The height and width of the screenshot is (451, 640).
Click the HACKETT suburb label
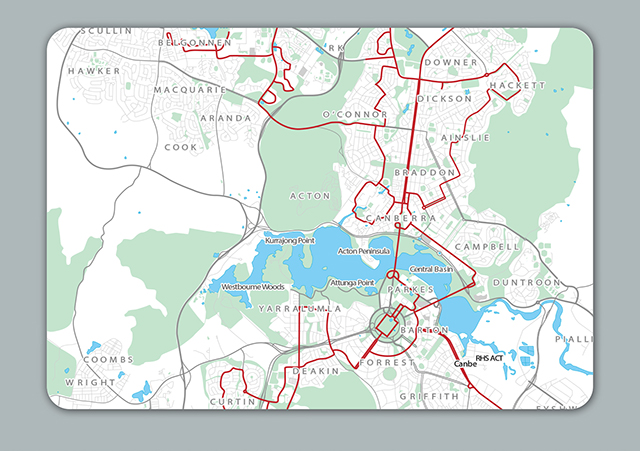[518, 86]
